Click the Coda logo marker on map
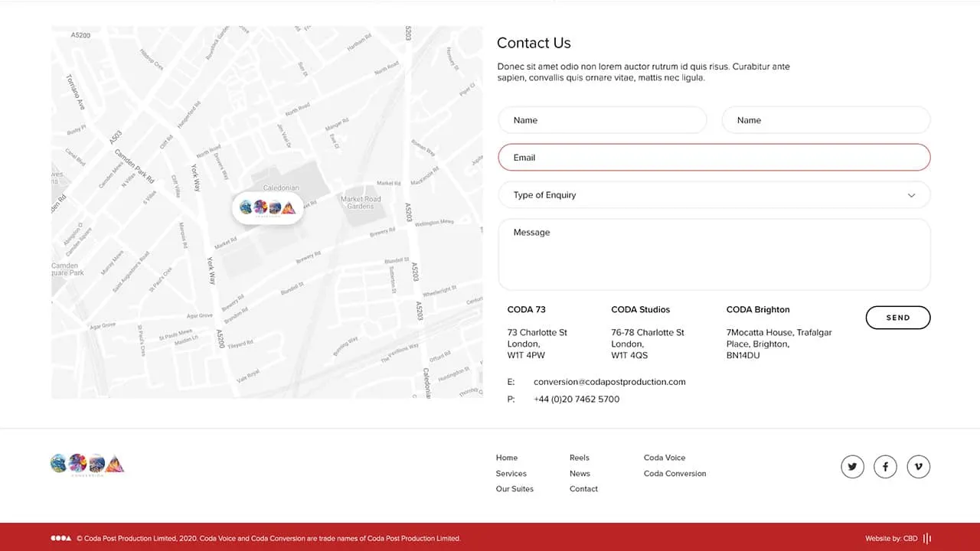The width and height of the screenshot is (980, 551). point(267,208)
